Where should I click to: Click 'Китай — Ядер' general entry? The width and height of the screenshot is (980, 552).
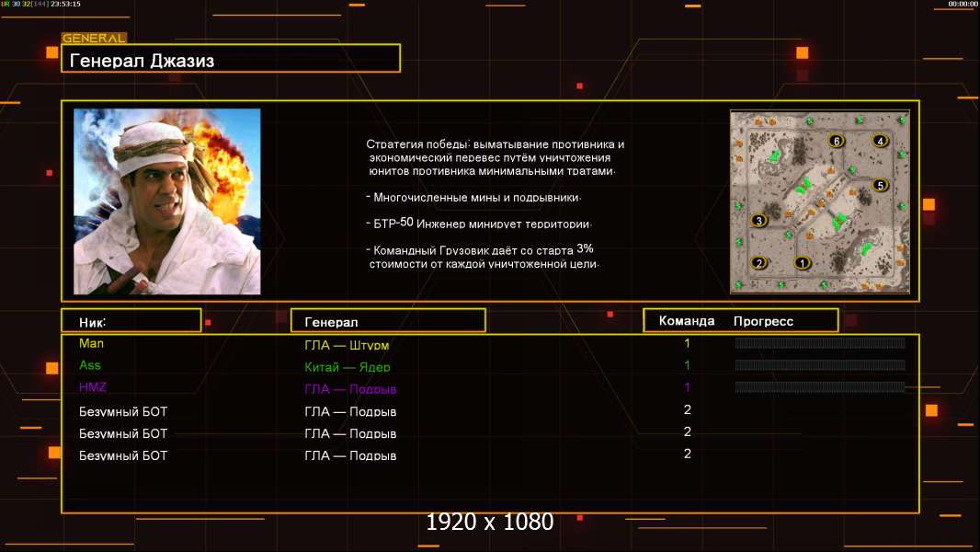(348, 367)
